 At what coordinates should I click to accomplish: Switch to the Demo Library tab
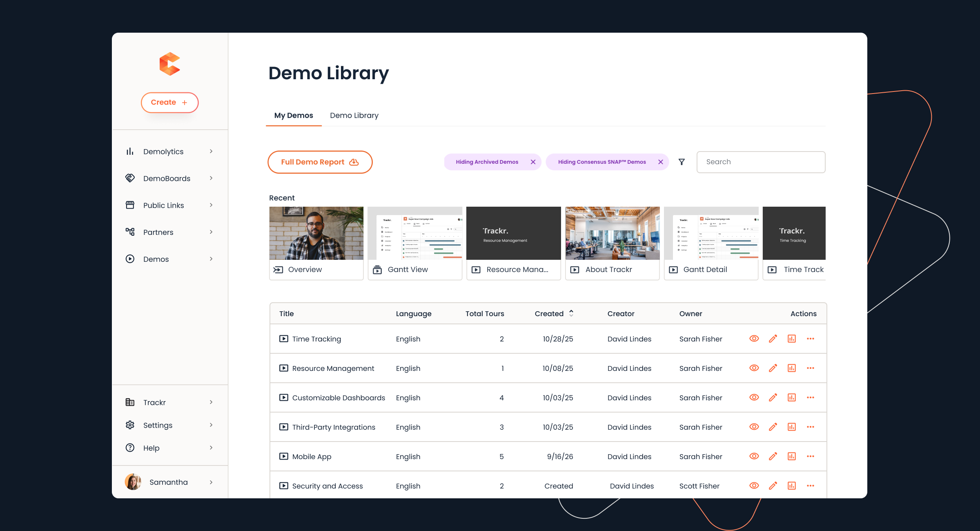pyautogui.click(x=354, y=116)
